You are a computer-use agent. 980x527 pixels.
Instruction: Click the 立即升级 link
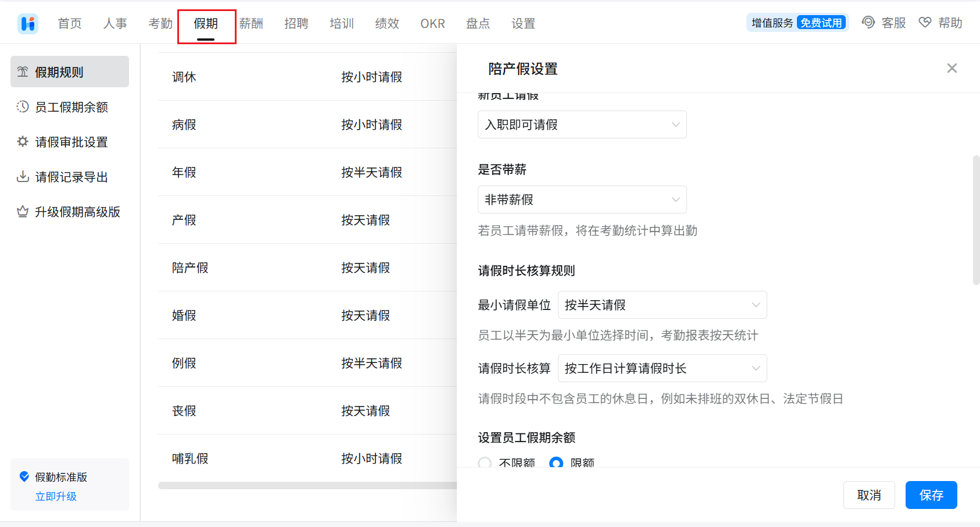click(x=56, y=496)
